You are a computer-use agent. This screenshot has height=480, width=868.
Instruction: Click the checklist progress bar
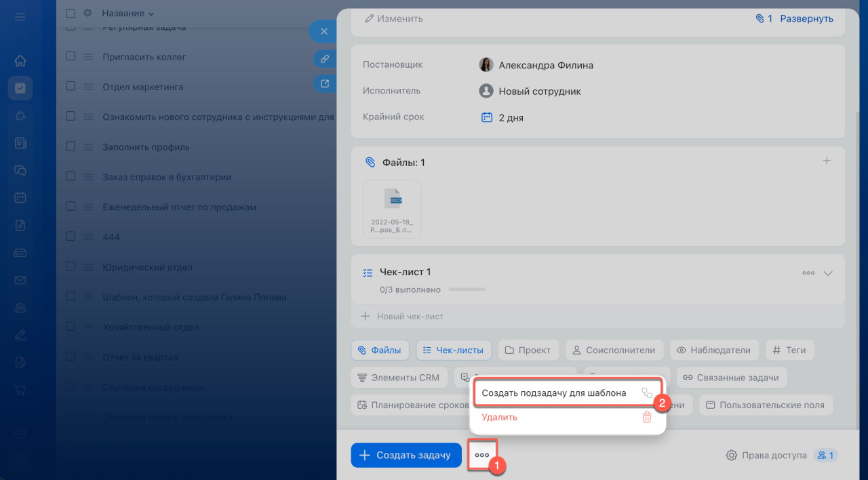[467, 289]
